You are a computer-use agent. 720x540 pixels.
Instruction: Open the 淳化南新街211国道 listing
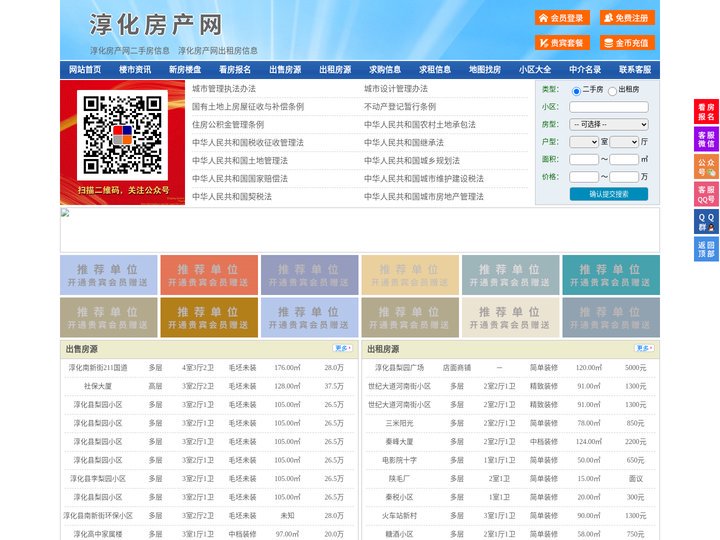coord(98,367)
